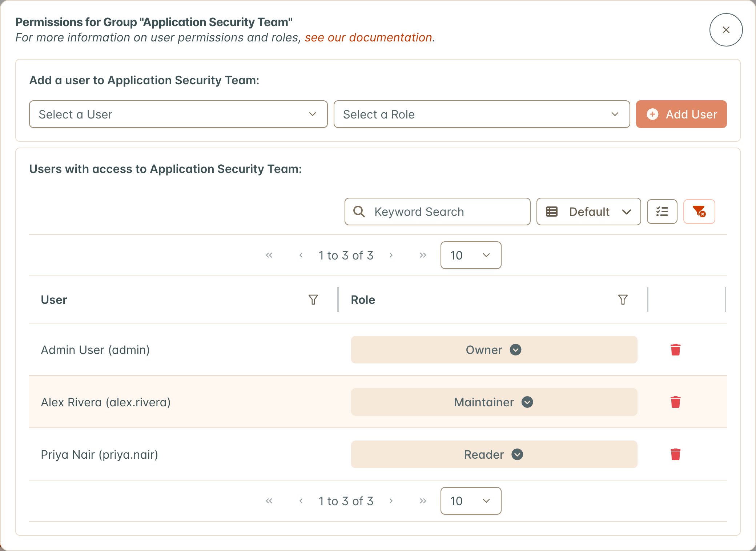The height and width of the screenshot is (551, 756).
Task: Open the Select a User dropdown
Action: pos(178,114)
